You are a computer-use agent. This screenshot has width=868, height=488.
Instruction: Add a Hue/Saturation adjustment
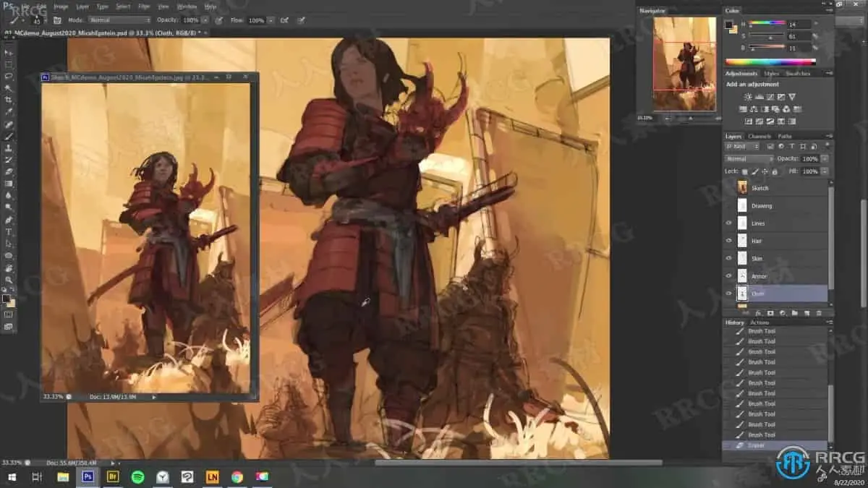coord(743,109)
